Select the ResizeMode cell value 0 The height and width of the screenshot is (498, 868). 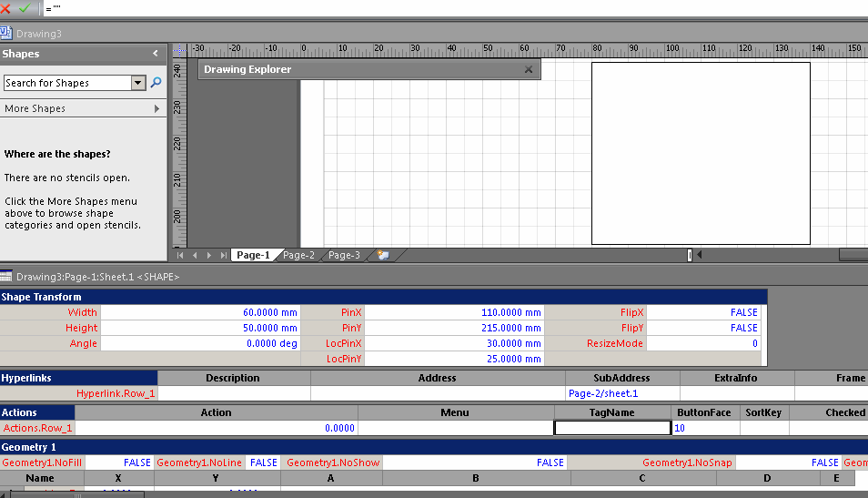pos(704,343)
